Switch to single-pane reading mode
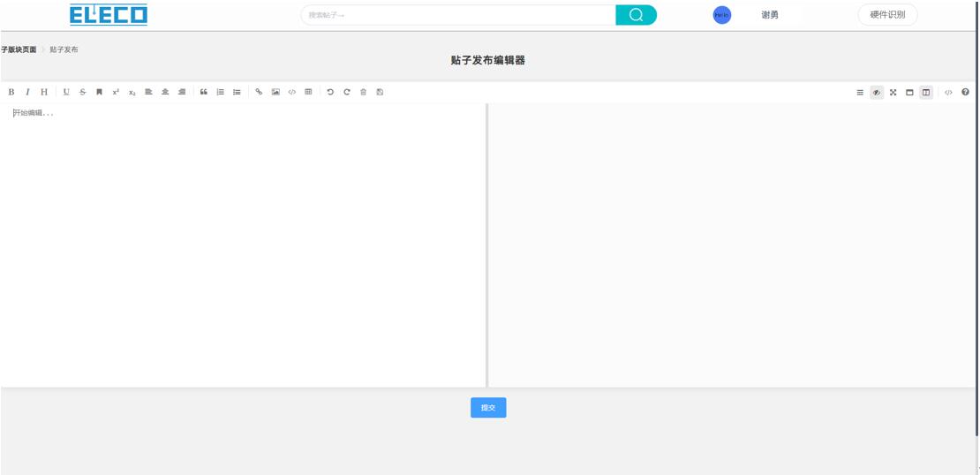Screen dimensions: 980x475 909,93
